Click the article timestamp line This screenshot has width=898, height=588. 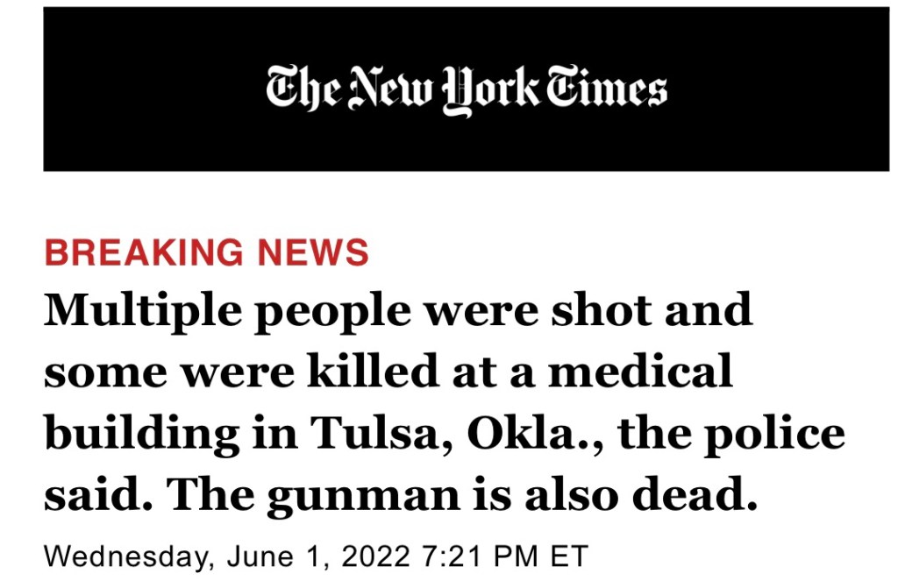pyautogui.click(x=316, y=556)
